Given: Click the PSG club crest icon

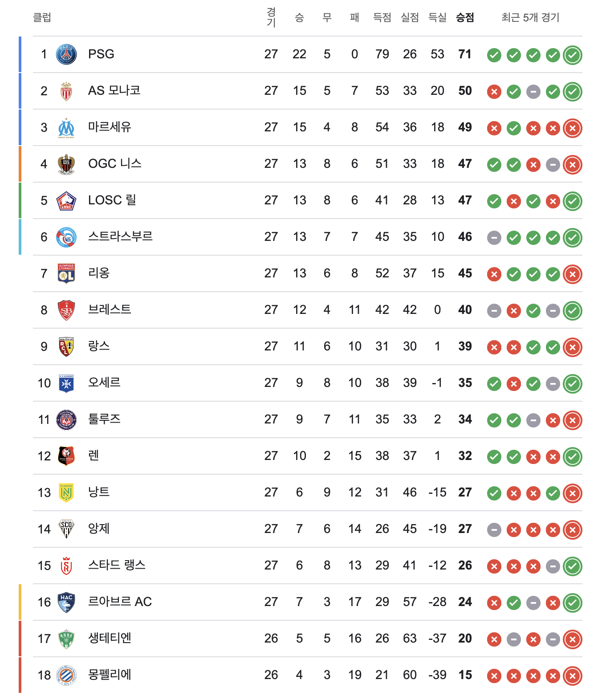Looking at the screenshot, I should pos(66,54).
